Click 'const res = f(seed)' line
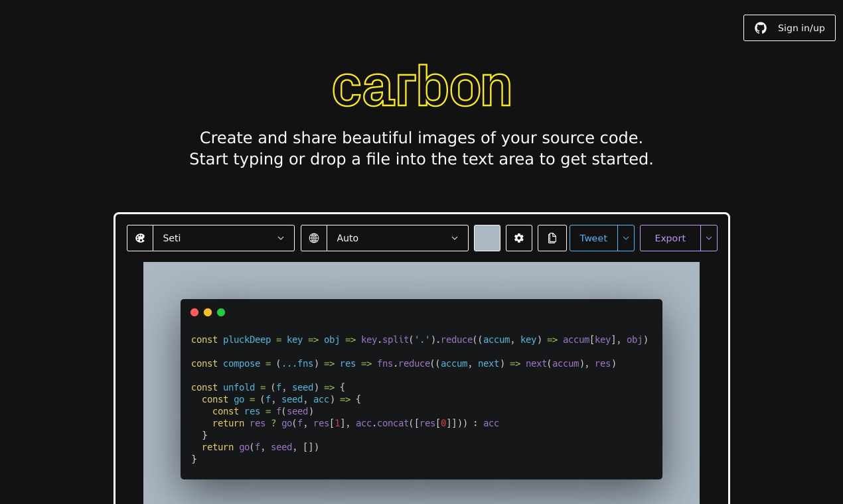Viewport: 843px width, 504px height. (263, 411)
